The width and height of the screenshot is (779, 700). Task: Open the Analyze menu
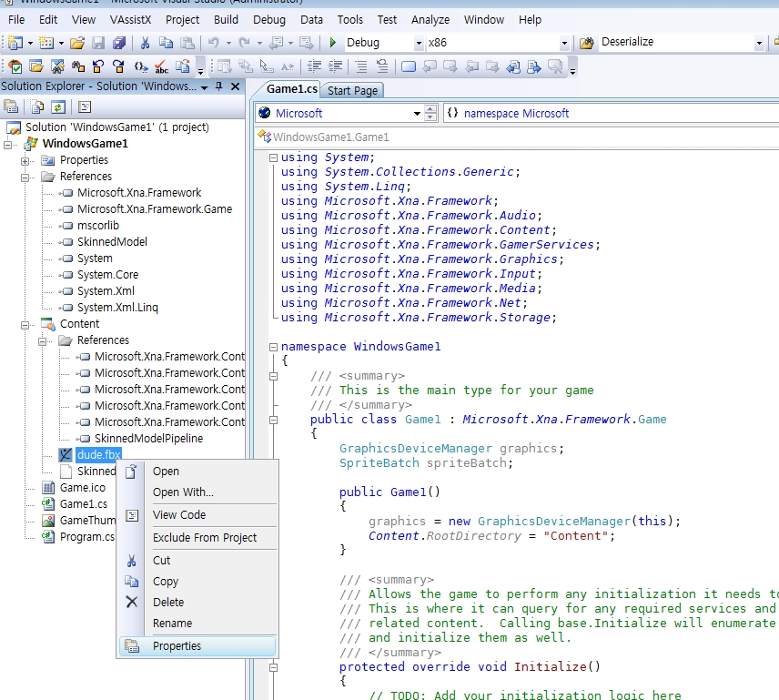(430, 20)
